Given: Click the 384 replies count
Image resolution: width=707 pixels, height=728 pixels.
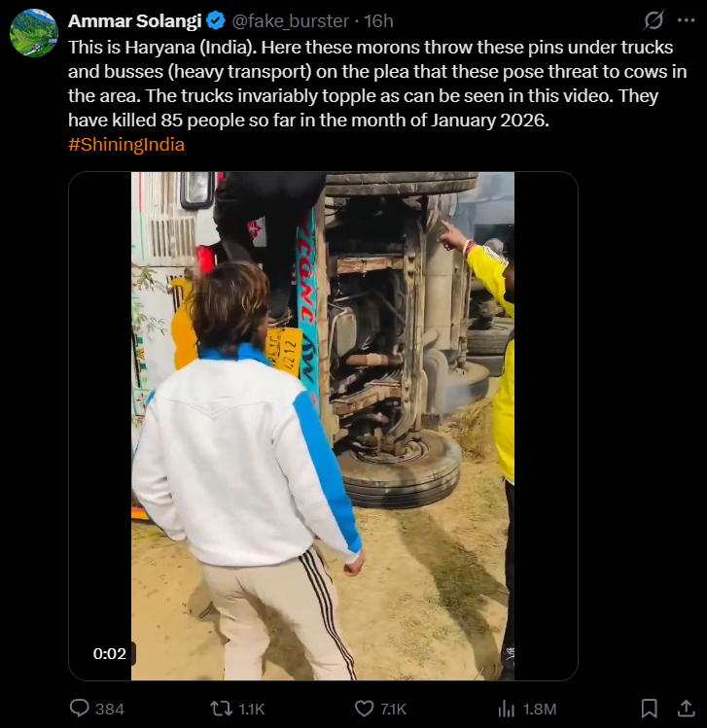Looking at the screenshot, I should point(110,709).
